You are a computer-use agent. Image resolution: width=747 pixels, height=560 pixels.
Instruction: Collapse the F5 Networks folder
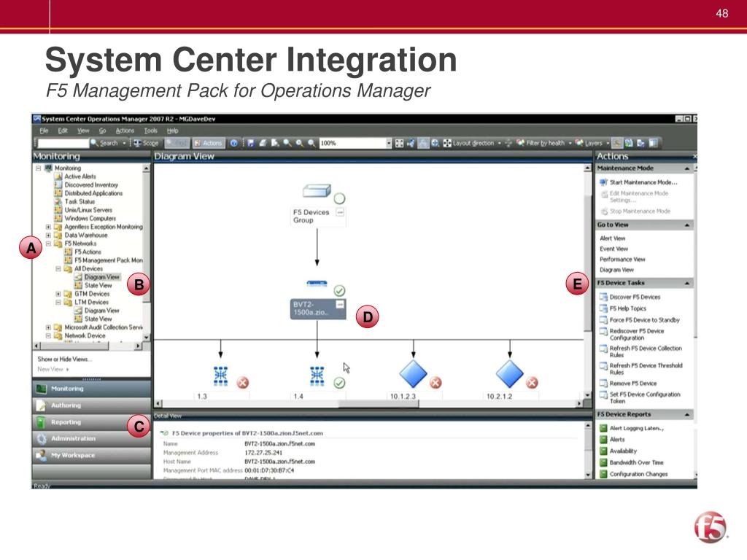click(48, 244)
